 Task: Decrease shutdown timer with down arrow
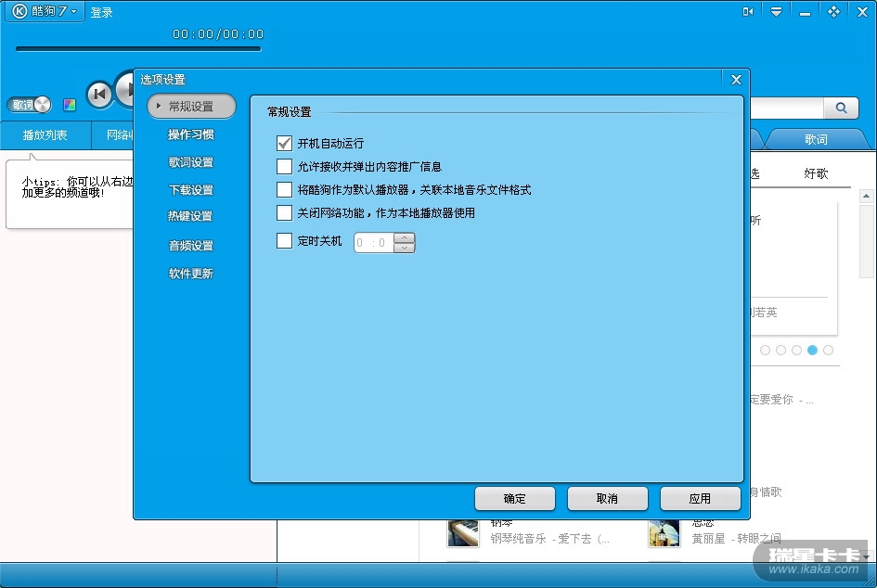click(x=405, y=248)
